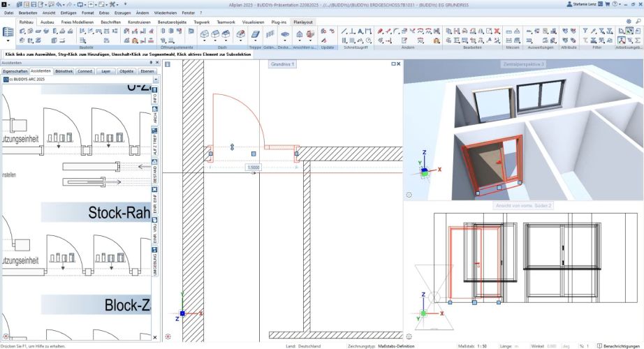The image size is (644, 349).
Task: Open the Eigenschaften palette tab
Action: 15,71
